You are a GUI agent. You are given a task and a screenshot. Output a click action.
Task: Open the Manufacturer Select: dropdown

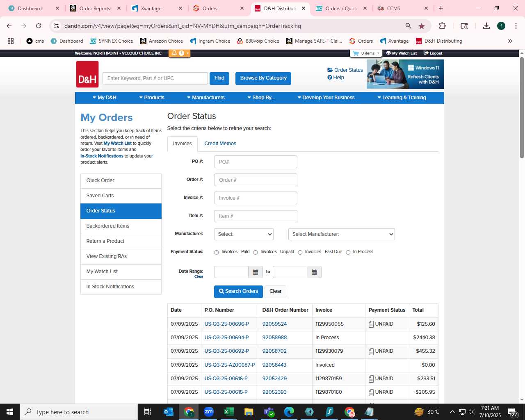(244, 234)
